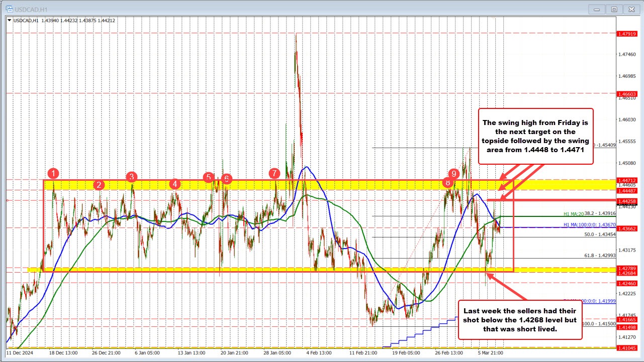Click the 1.47919 price tag on right axis
The width and height of the screenshot is (644, 362).
tap(628, 34)
